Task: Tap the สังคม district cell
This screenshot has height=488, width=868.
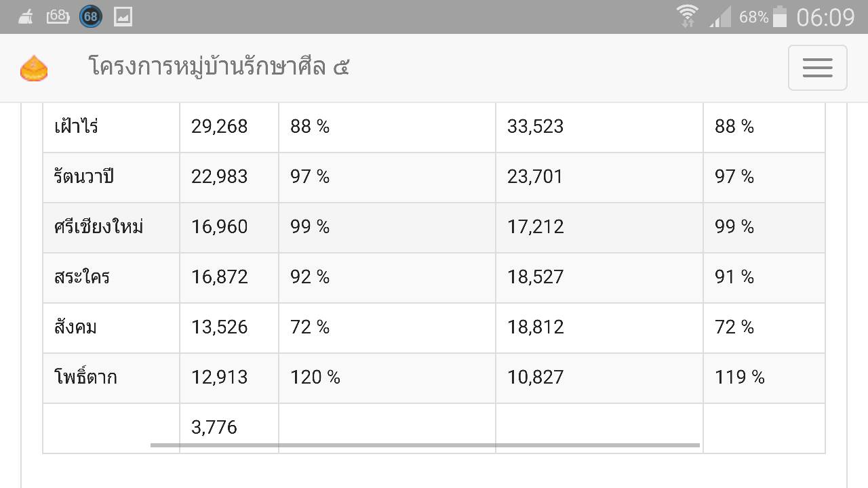Action: 111,328
